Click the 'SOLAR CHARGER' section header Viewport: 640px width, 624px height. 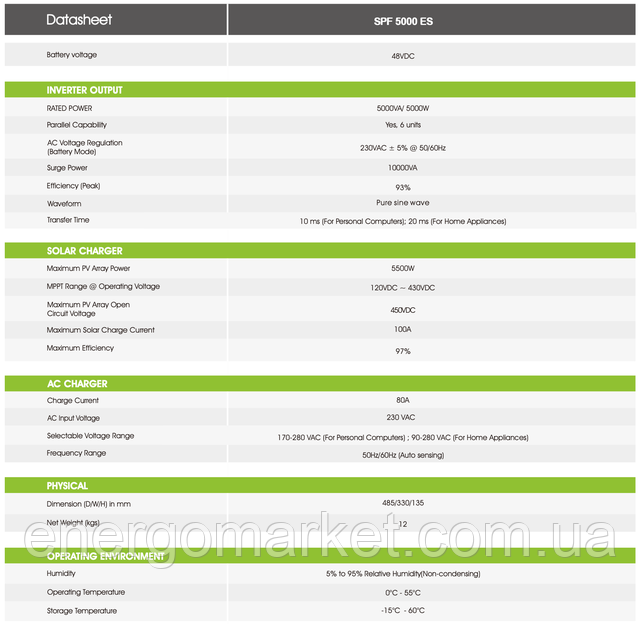tap(84, 251)
